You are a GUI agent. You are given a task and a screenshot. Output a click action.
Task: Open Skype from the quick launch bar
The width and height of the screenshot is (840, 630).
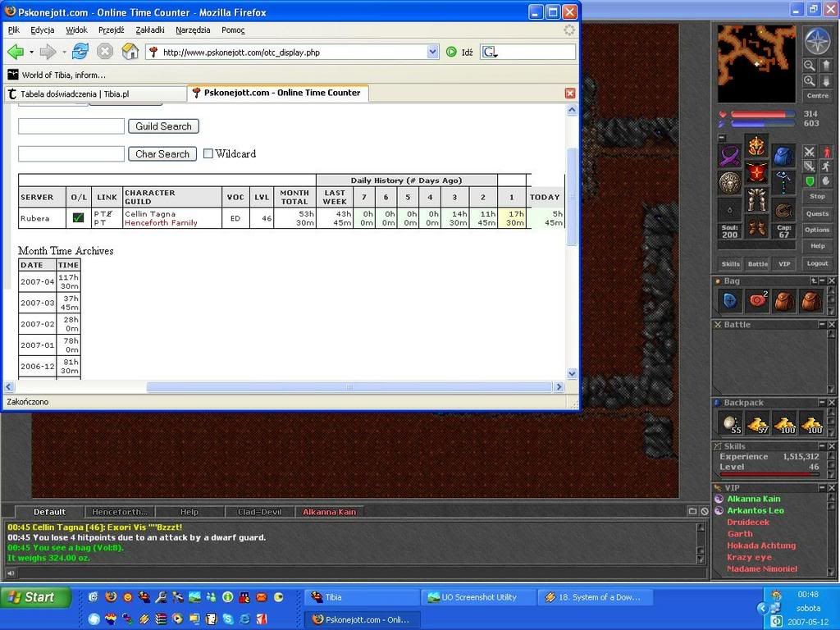228,619
